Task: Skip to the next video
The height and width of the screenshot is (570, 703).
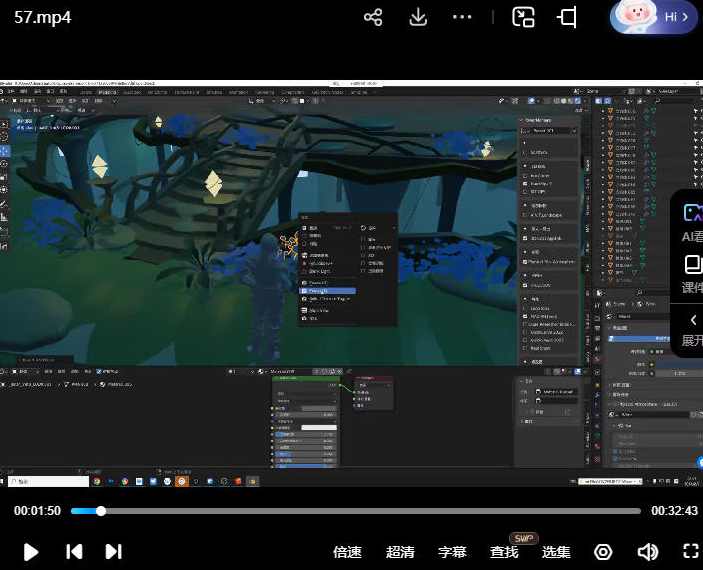Action: [x=113, y=552]
